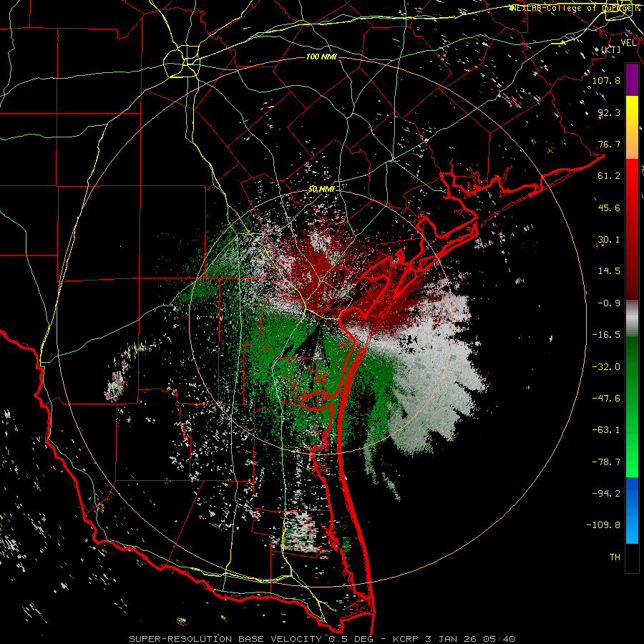
Task: Click the [KT] units label
Action: click(611, 49)
